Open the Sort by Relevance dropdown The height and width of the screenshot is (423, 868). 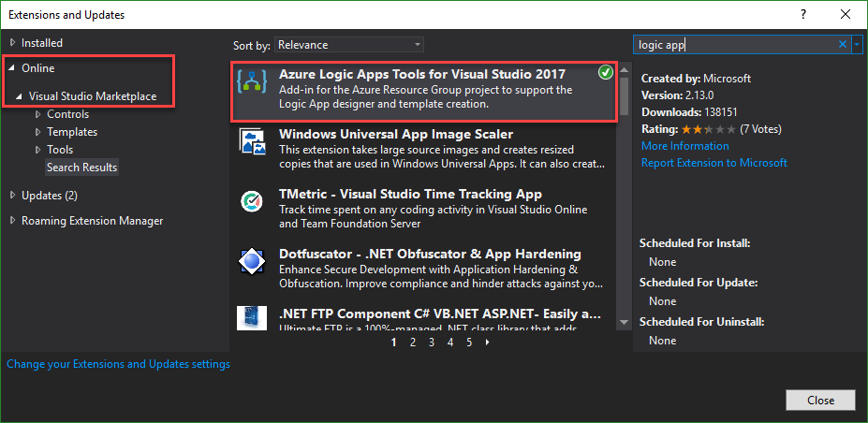coord(349,45)
